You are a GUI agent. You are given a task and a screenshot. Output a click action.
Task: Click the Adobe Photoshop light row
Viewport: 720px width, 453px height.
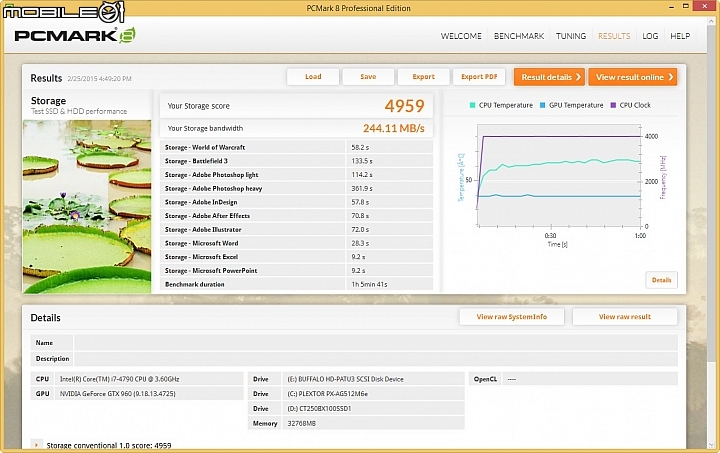(296, 175)
